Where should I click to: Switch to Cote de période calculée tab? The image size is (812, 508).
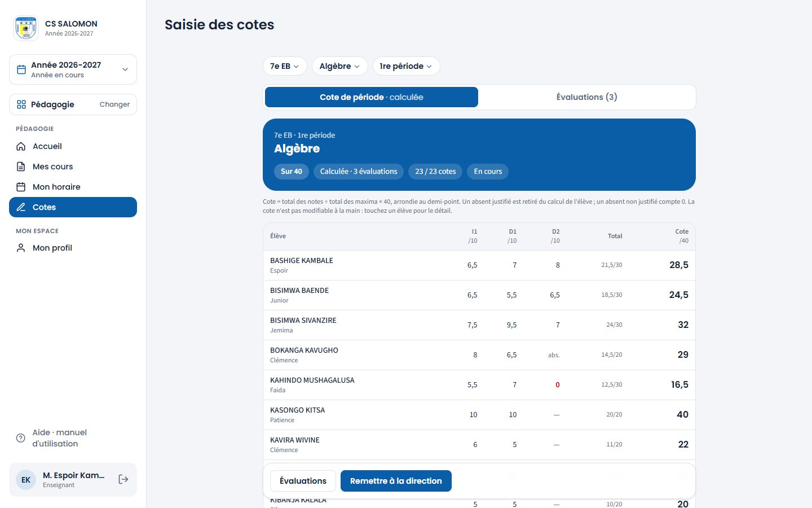[372, 97]
